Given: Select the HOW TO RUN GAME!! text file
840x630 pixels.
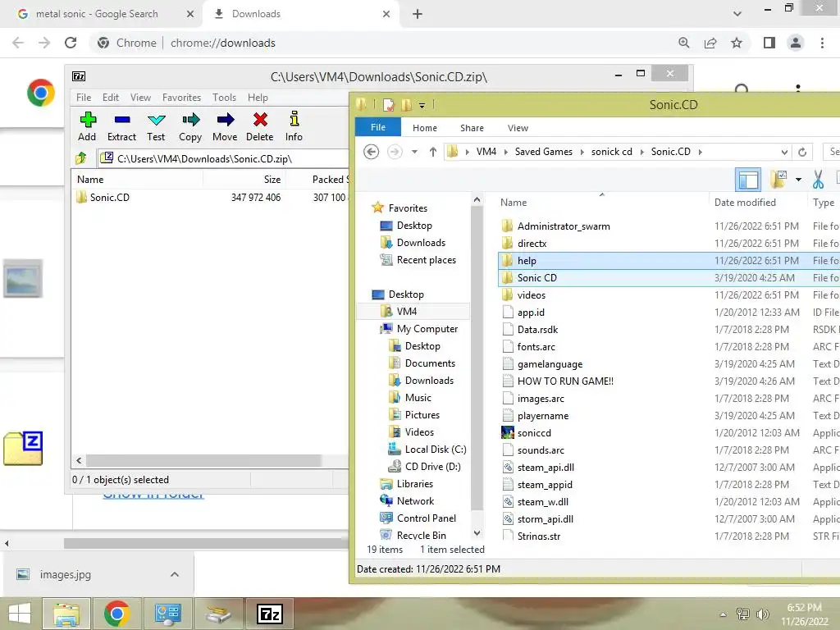Looking at the screenshot, I should (x=565, y=381).
